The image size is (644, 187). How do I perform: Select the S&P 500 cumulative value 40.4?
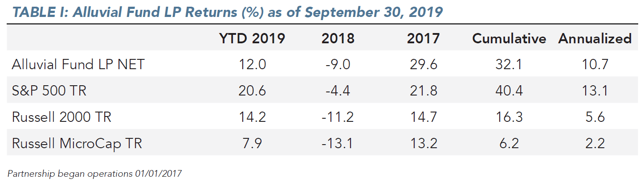509,91
